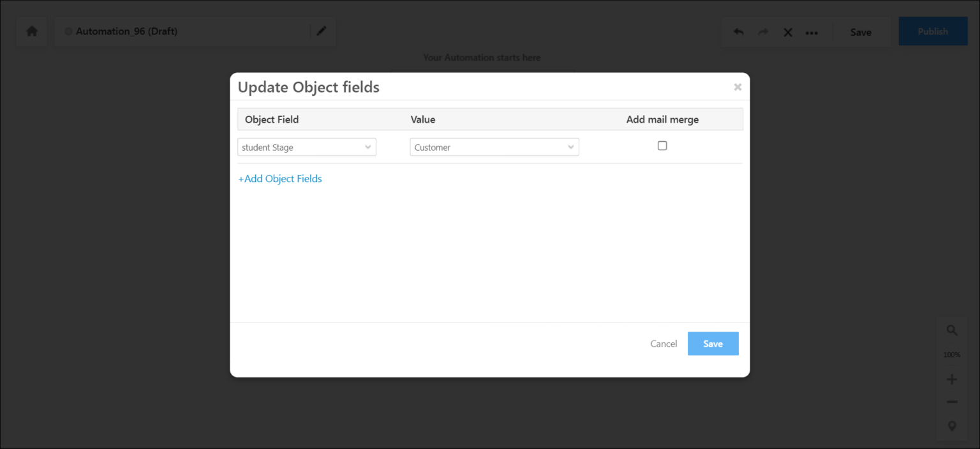Click the Publish button
Viewport: 980px width, 449px height.
coord(933,31)
